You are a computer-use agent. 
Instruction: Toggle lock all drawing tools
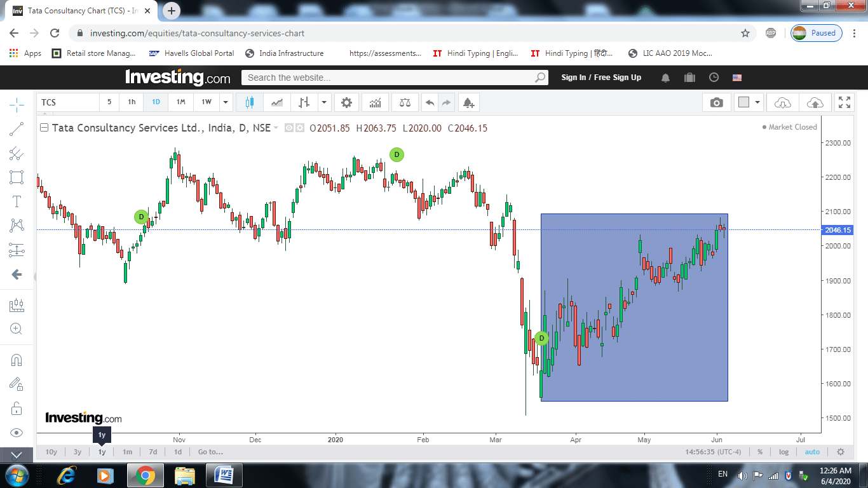pyautogui.click(x=17, y=408)
